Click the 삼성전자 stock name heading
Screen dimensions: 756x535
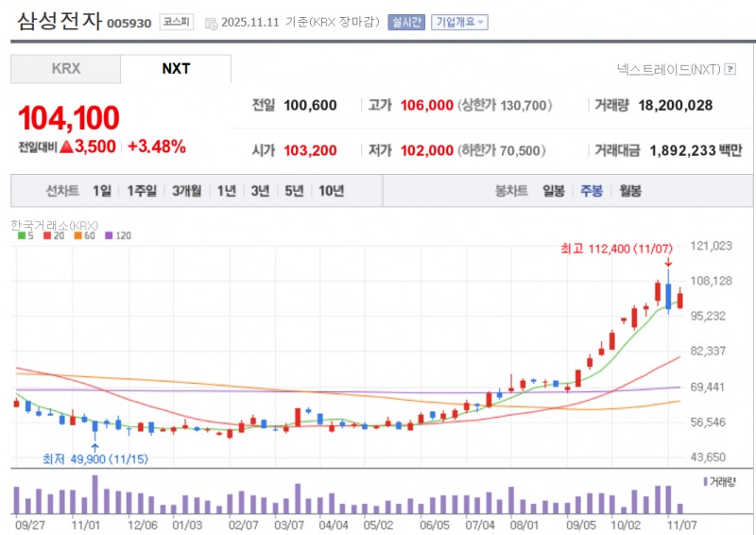coord(60,21)
